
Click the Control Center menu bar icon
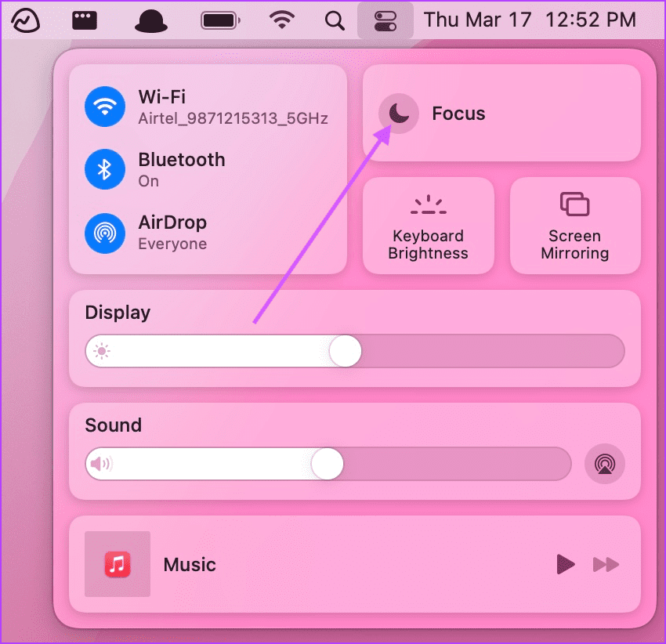pos(385,20)
